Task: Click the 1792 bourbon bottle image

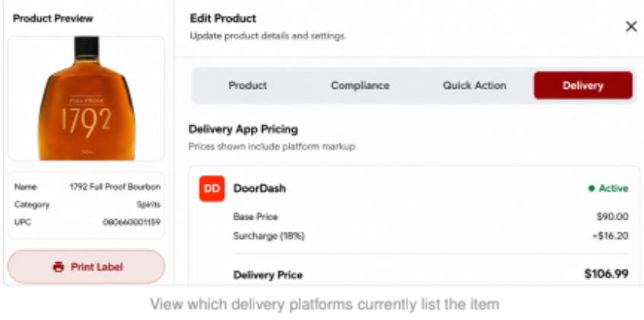Action: 87,99
